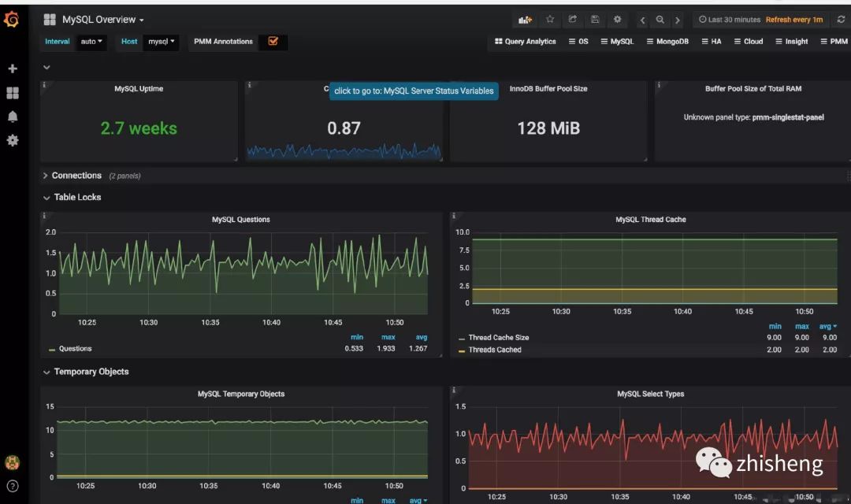
Task: Open the Cloud dashboards menu
Action: (x=749, y=41)
